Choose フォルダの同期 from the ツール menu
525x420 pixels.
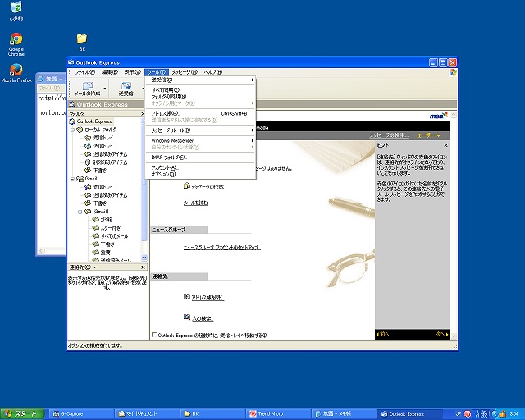tap(200, 97)
